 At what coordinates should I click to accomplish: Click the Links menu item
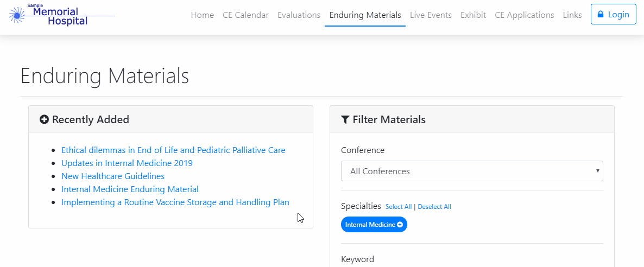(572, 15)
